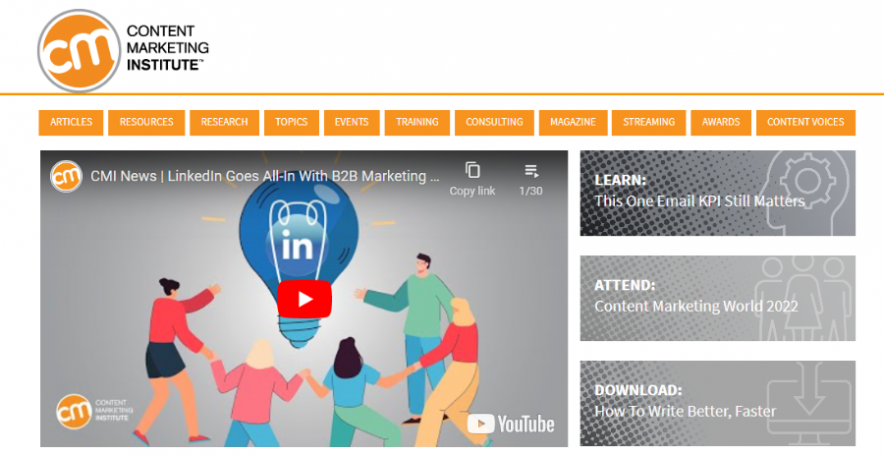Image resolution: width=884 pixels, height=455 pixels.
Task: Open the Streaming nav item
Action: tap(649, 122)
